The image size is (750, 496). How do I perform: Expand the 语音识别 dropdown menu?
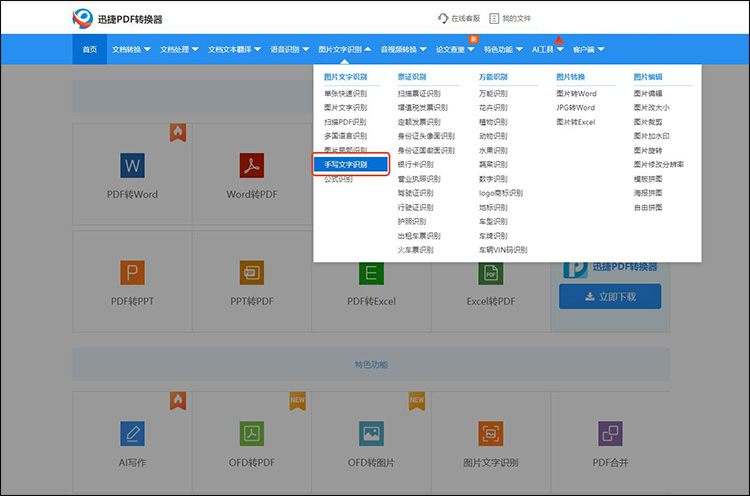point(289,49)
